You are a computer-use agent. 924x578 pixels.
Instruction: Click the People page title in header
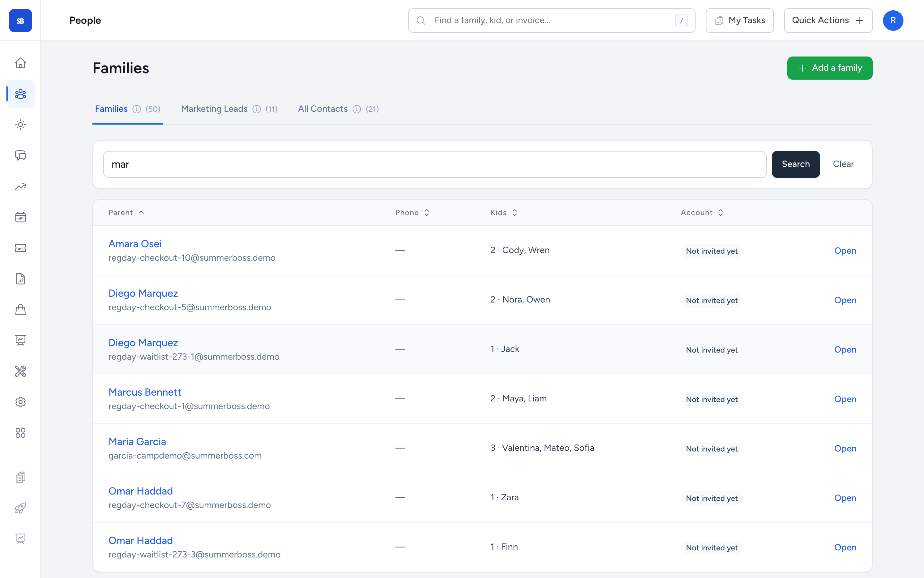tap(85, 21)
